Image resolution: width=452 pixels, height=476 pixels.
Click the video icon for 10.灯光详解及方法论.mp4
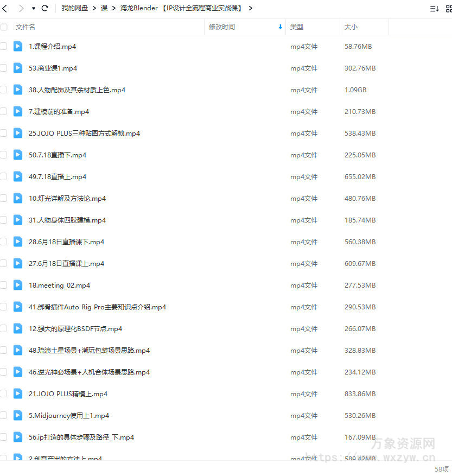click(x=17, y=199)
